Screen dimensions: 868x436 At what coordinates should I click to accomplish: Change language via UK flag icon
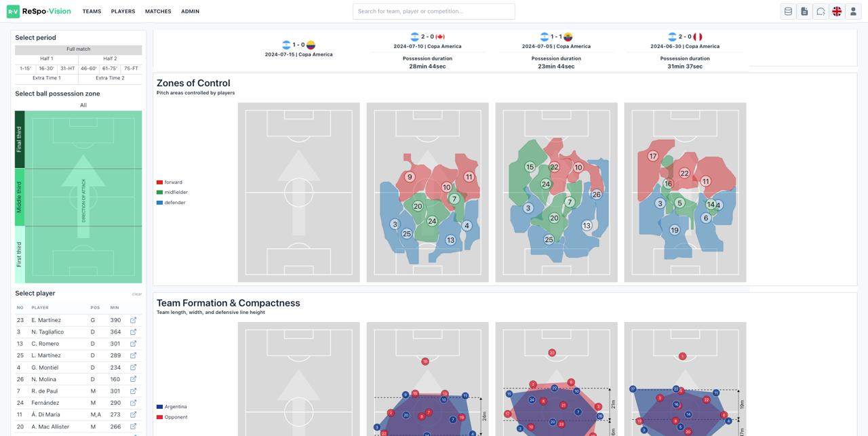click(837, 12)
